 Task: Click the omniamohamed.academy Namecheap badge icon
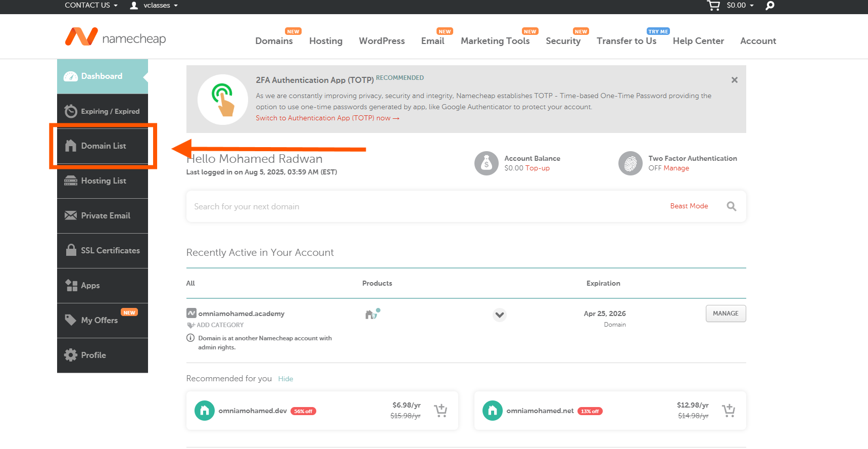point(191,313)
